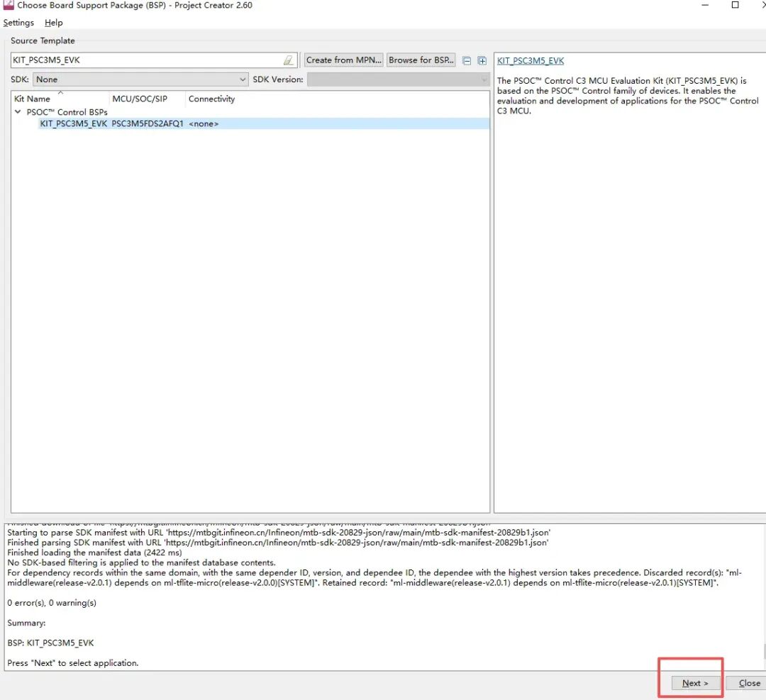This screenshot has height=700, width=766.
Task: Click the 'Starting to parse SDK manifest' line
Action: click(279, 533)
